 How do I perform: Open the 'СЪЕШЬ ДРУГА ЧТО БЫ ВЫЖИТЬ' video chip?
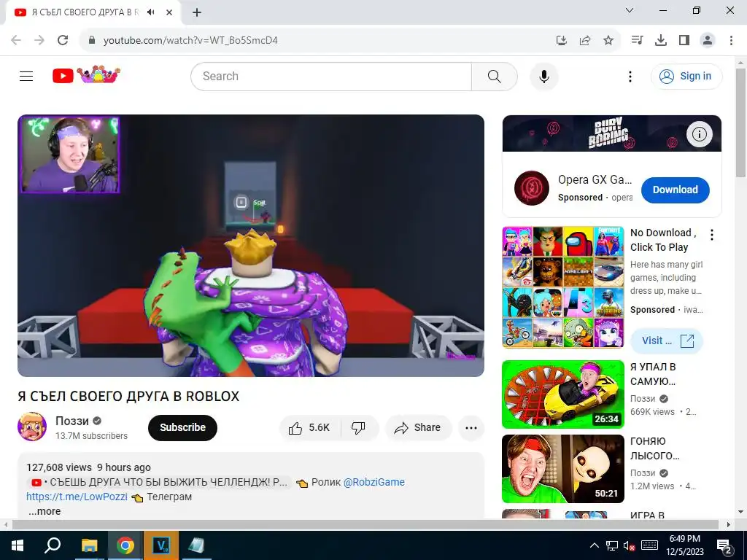[160, 483]
